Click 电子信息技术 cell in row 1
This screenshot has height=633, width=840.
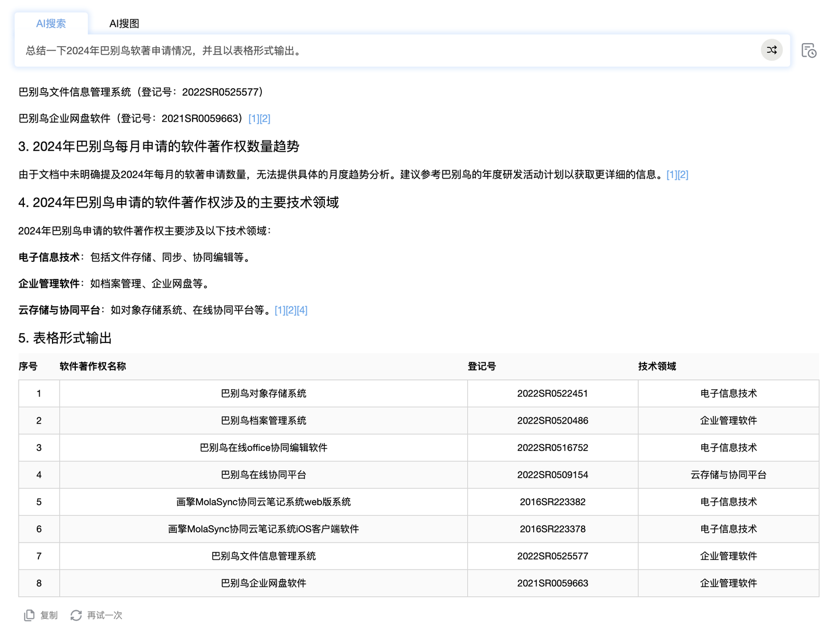click(729, 393)
